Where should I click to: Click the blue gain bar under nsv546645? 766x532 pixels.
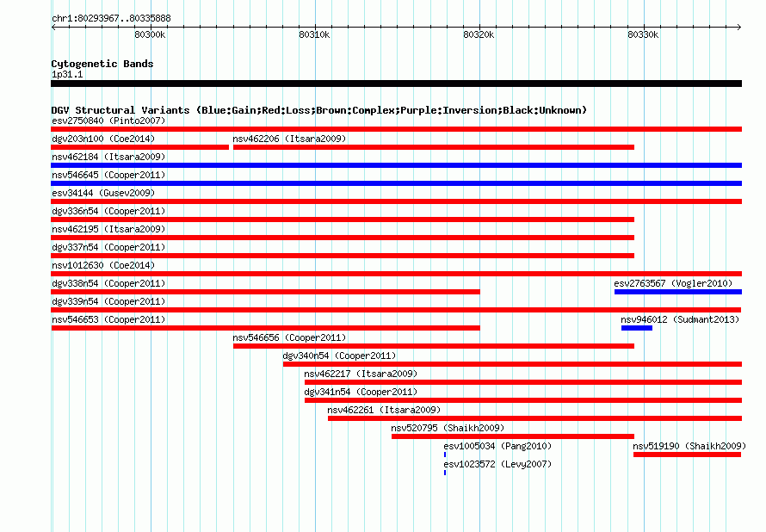point(396,183)
